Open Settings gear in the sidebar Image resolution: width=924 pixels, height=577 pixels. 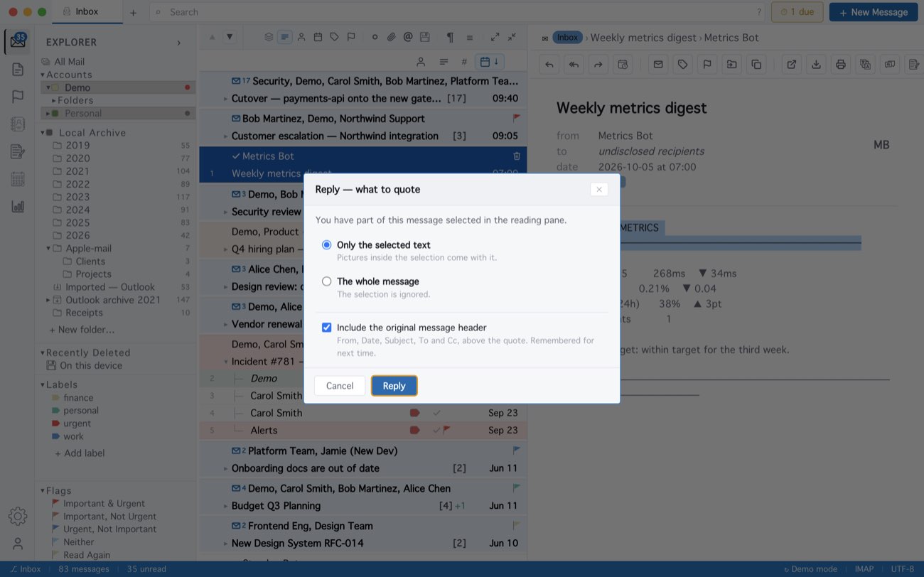[18, 517]
